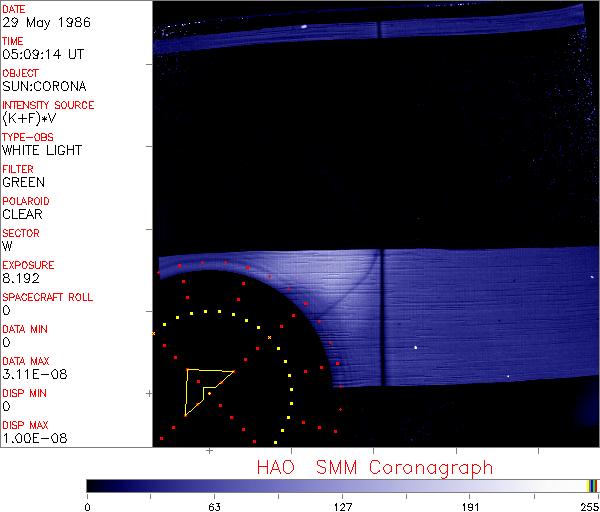The height and width of the screenshot is (512, 600).
Task: Click the color bar tick label 63
Action: (215, 504)
